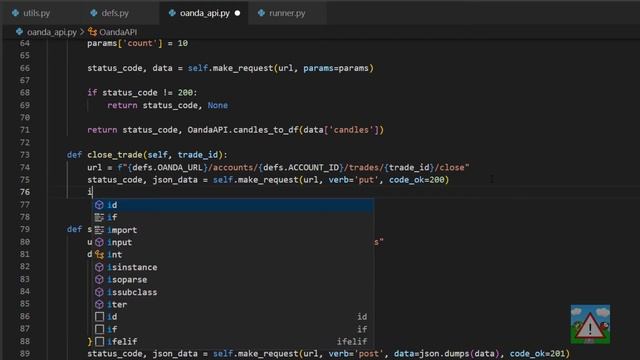This screenshot has width=640, height=360.
Task: Click the Python icon on defs.py tab
Action: [94, 13]
